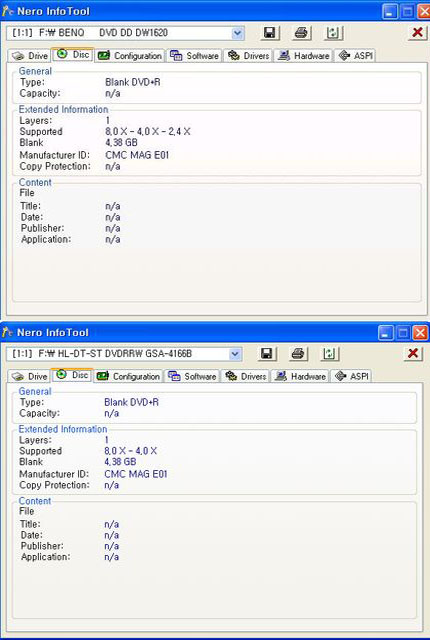The image size is (430, 640).
Task: Open Drivers tab in BENQ window
Action: [x=248, y=56]
